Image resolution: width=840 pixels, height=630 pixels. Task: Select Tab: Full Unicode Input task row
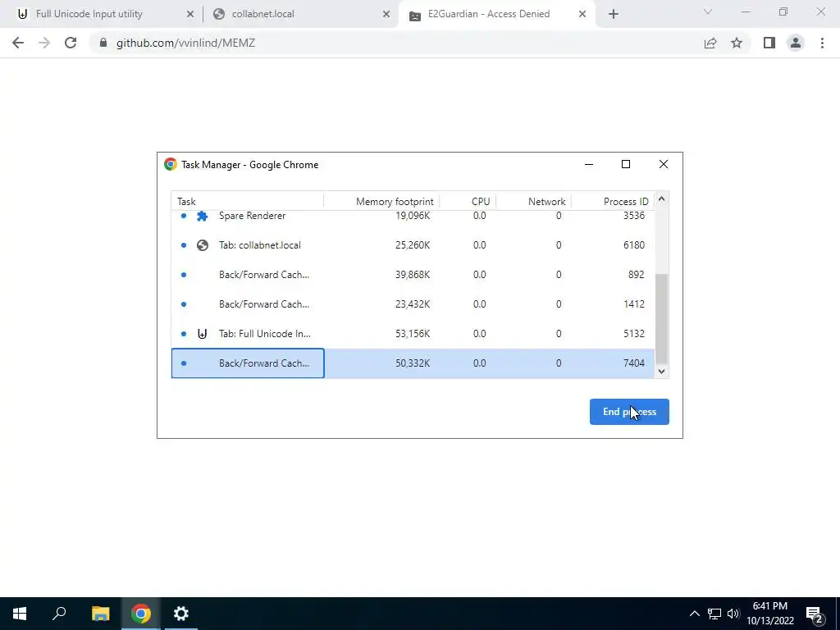pyautogui.click(x=413, y=334)
